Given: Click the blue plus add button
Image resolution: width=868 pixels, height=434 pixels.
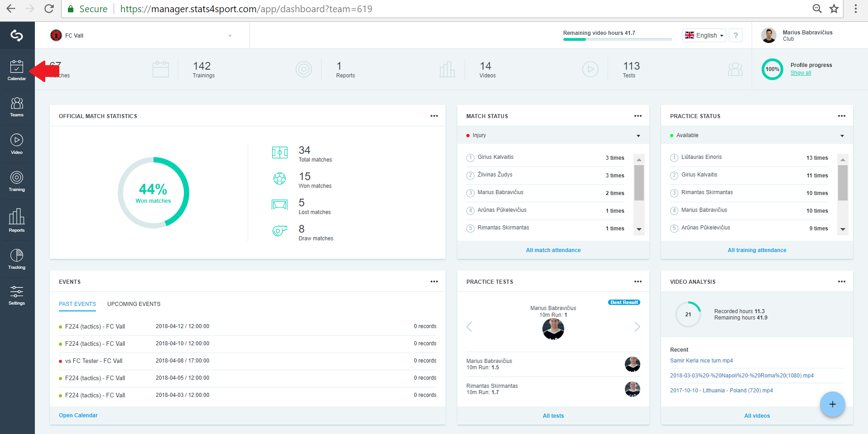Looking at the screenshot, I should pyautogui.click(x=832, y=404).
